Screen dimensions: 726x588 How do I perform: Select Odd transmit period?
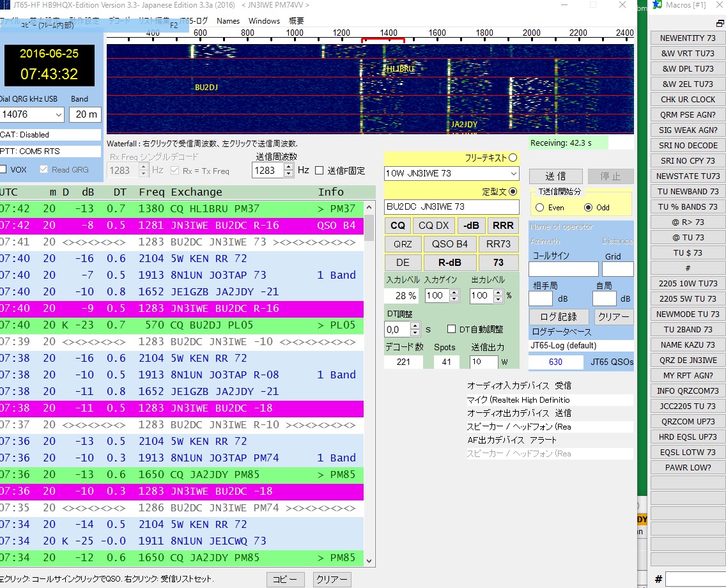click(588, 208)
